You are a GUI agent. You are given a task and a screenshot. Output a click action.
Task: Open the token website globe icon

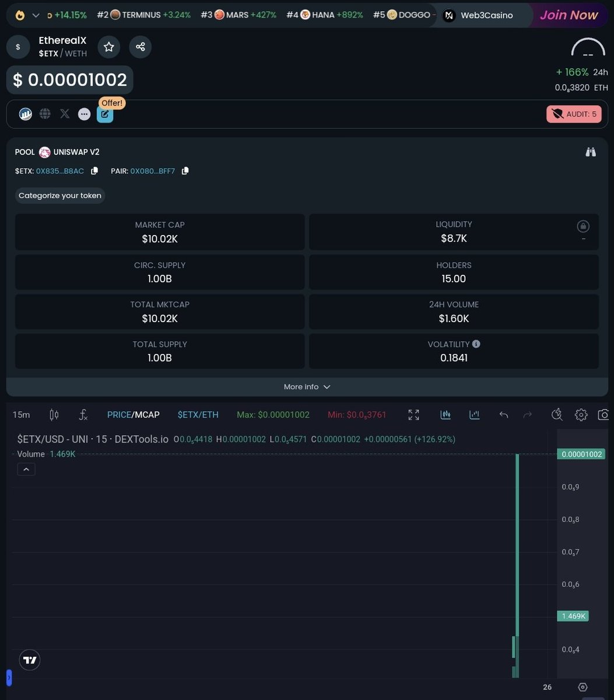[x=45, y=114]
